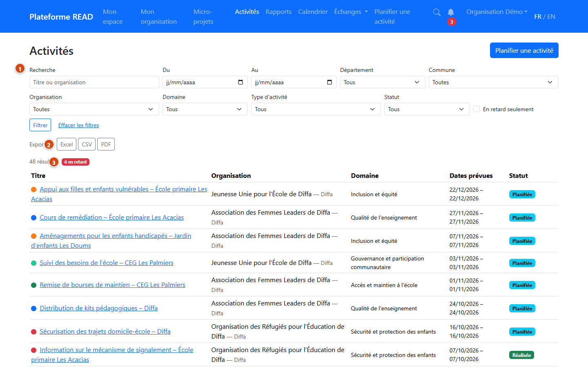Check the En retard seulement box

point(477,109)
